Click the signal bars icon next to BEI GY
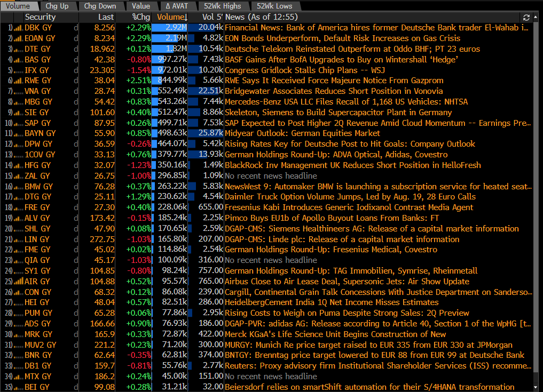 coord(18,388)
